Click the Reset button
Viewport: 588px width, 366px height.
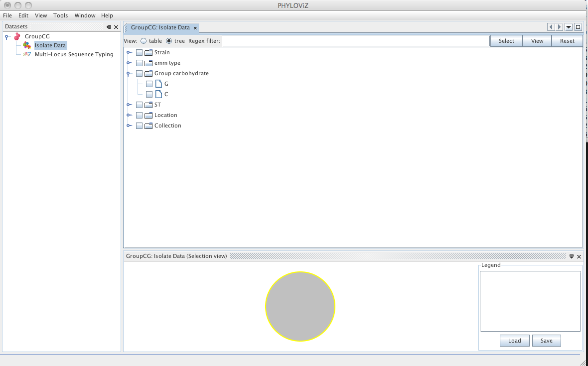click(567, 41)
